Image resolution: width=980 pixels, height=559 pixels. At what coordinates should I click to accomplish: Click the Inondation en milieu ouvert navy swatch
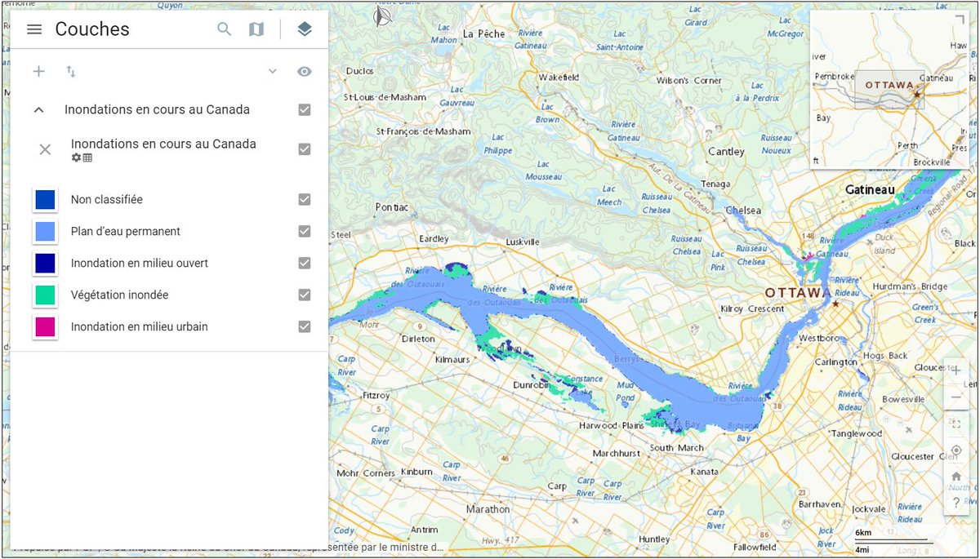pos(45,263)
